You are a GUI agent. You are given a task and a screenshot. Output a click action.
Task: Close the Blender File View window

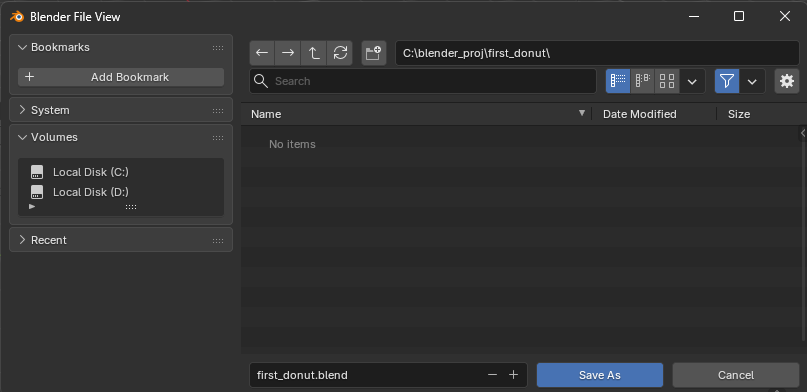(784, 16)
